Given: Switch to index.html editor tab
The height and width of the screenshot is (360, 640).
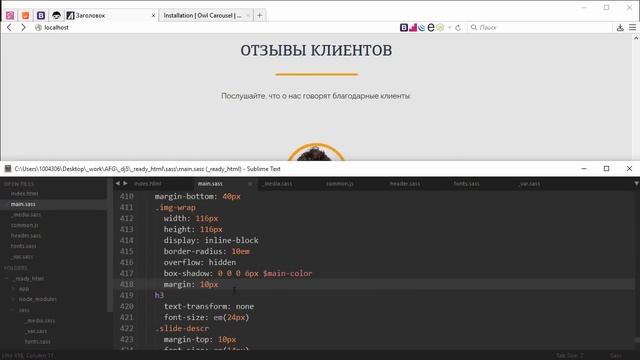Looking at the screenshot, I should 147,184.
